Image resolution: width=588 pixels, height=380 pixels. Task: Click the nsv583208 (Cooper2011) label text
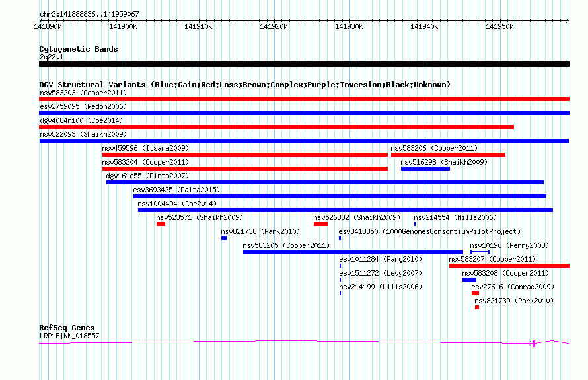click(x=505, y=273)
